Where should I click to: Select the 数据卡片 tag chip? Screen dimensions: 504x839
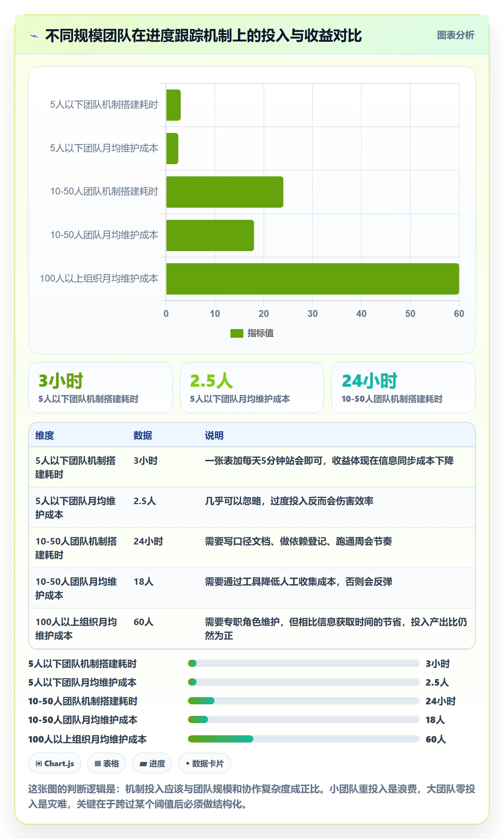coord(204,763)
